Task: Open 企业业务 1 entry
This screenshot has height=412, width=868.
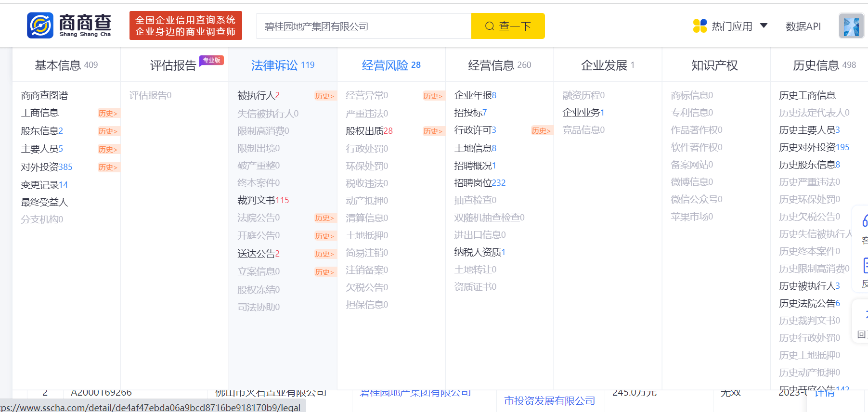Action: 583,113
